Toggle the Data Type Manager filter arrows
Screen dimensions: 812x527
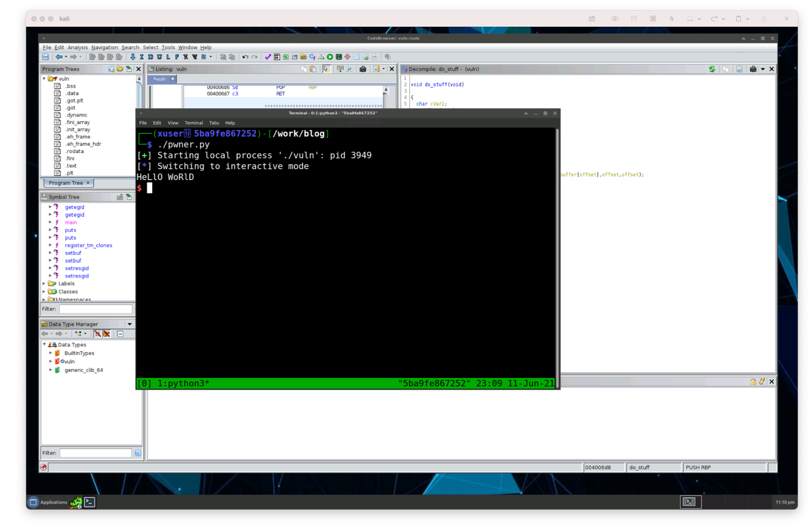tap(78, 334)
